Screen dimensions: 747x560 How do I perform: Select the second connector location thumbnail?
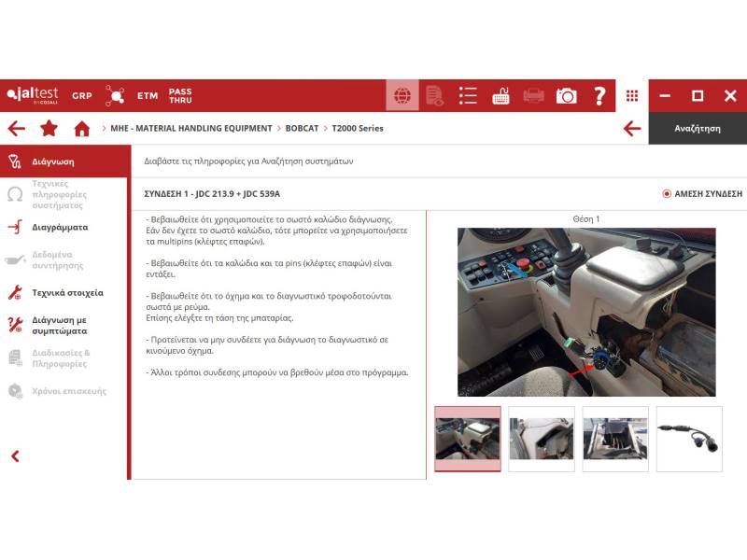click(x=542, y=439)
